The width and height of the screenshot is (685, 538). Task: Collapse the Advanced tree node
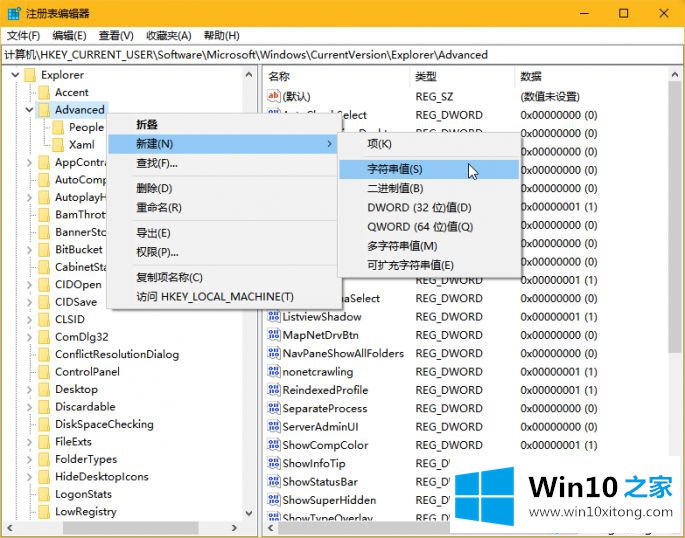click(x=29, y=110)
